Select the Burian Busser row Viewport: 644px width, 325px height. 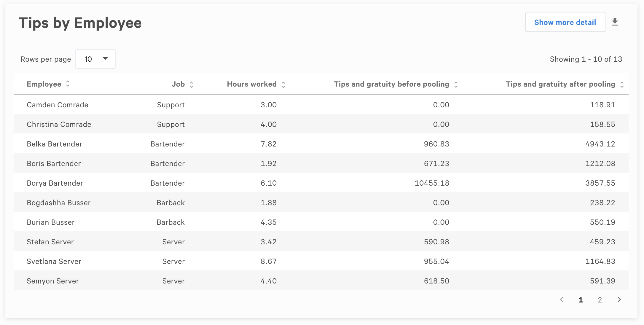click(x=50, y=222)
